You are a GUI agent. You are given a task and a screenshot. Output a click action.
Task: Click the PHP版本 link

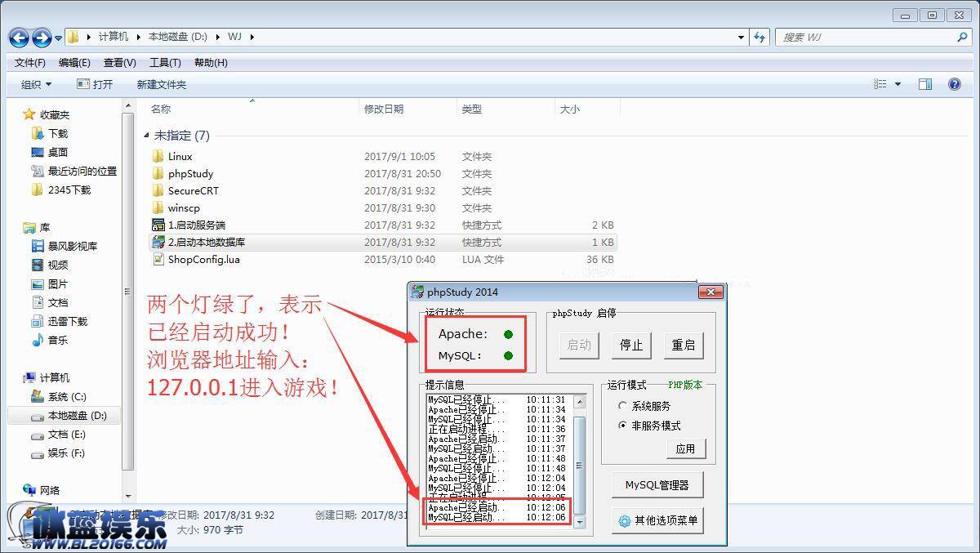point(685,385)
